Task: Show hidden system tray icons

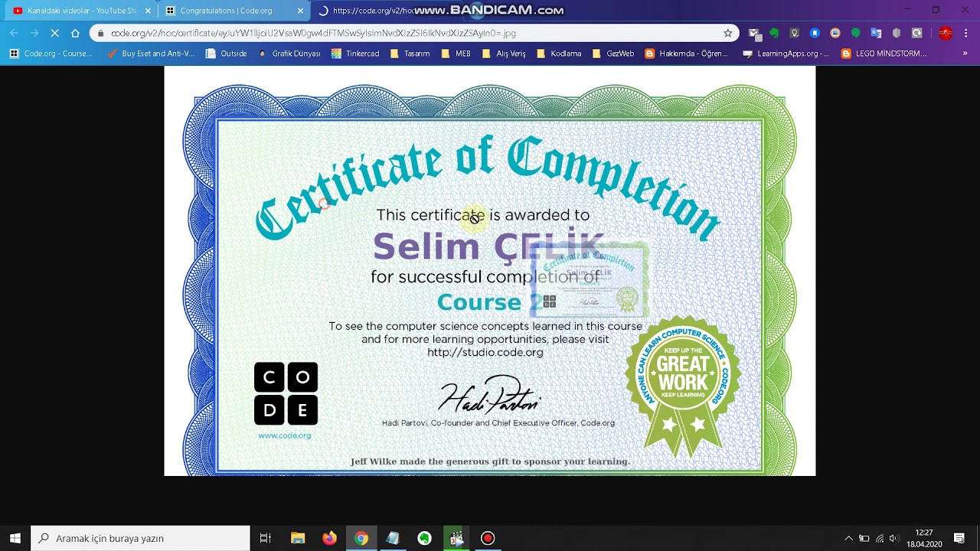Action: (848, 538)
